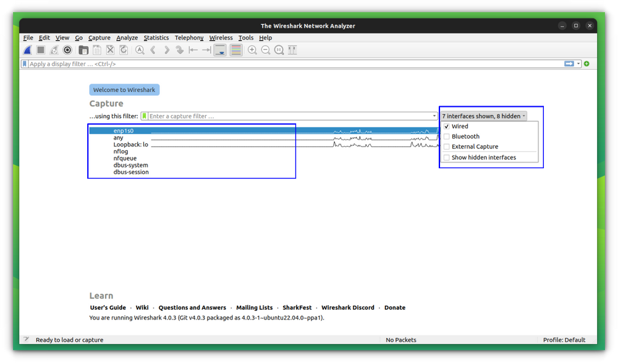Enable the Bluetooth interface checkbox
This screenshot has height=364, width=618.
(447, 136)
